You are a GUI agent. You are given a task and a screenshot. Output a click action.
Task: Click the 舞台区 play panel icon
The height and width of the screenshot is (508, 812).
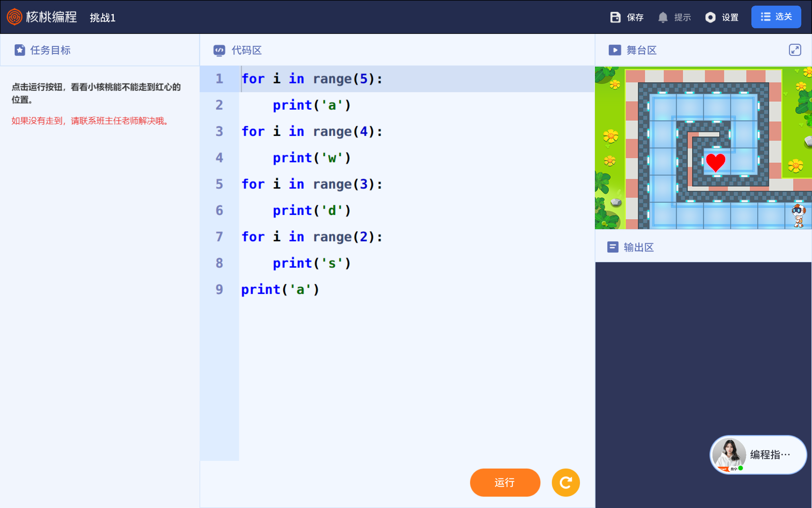click(615, 50)
